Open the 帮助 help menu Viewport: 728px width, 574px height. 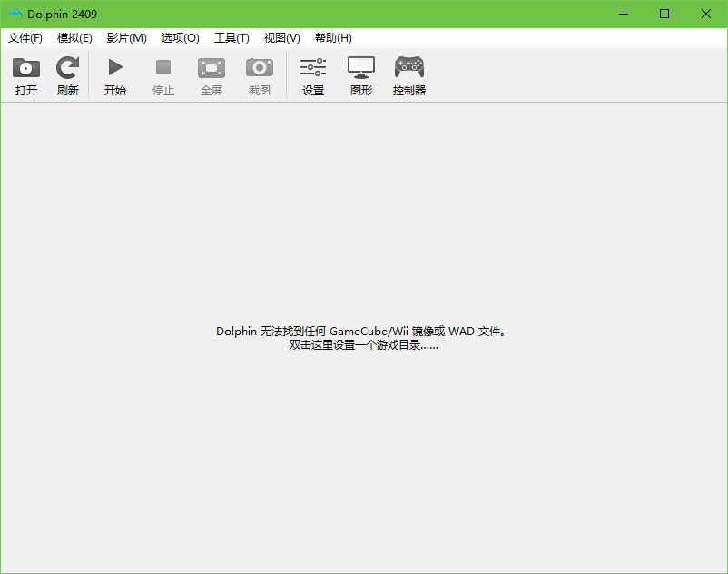[332, 38]
